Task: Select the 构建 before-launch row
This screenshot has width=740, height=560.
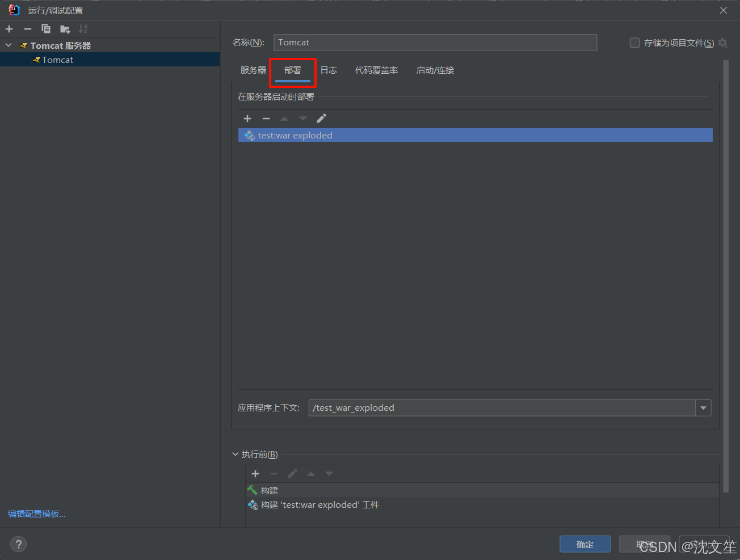Action: 482,490
